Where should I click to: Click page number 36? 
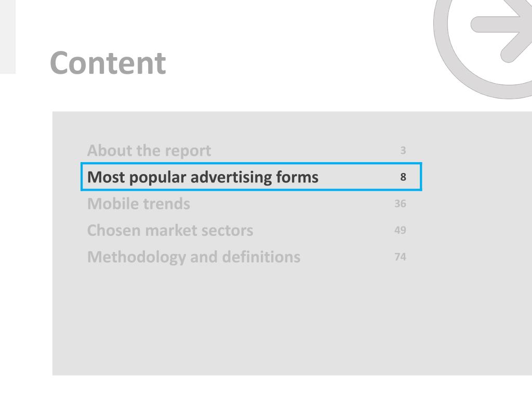pos(400,204)
